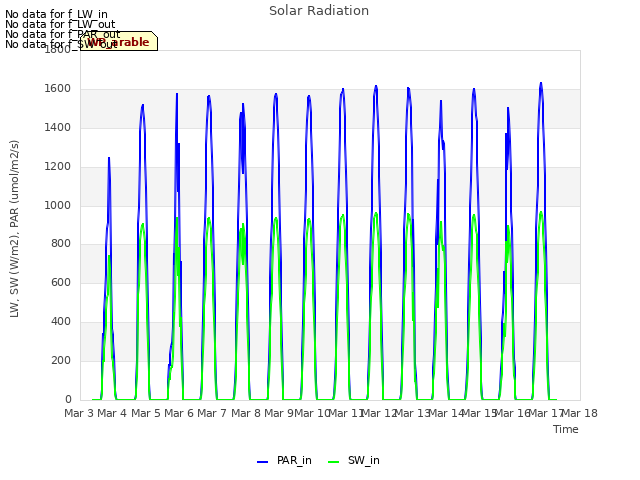Toggle the PAR_in legend entry
This screenshot has height=480, width=640.
coord(284,461)
